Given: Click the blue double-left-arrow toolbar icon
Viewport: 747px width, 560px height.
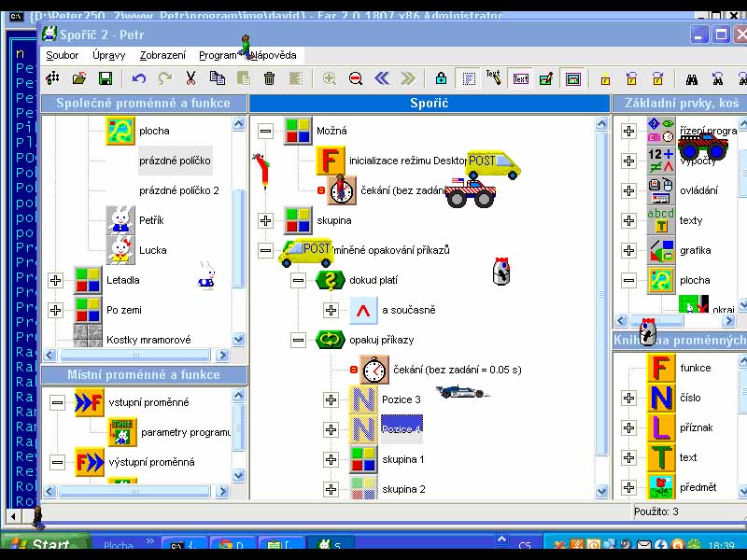Looking at the screenshot, I should tap(382, 79).
